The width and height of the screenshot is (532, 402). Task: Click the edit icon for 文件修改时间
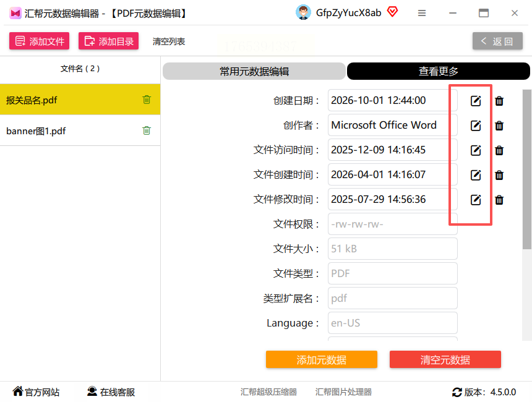pyautogui.click(x=476, y=200)
